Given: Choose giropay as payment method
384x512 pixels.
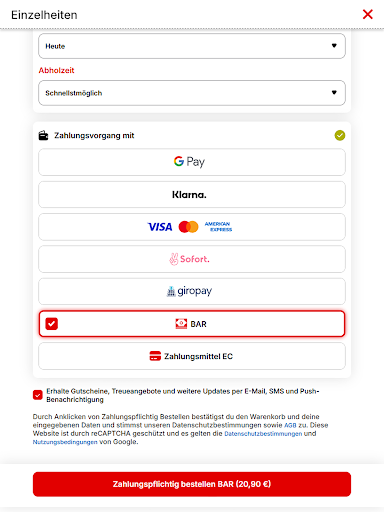Looking at the screenshot, I should 192,292.
